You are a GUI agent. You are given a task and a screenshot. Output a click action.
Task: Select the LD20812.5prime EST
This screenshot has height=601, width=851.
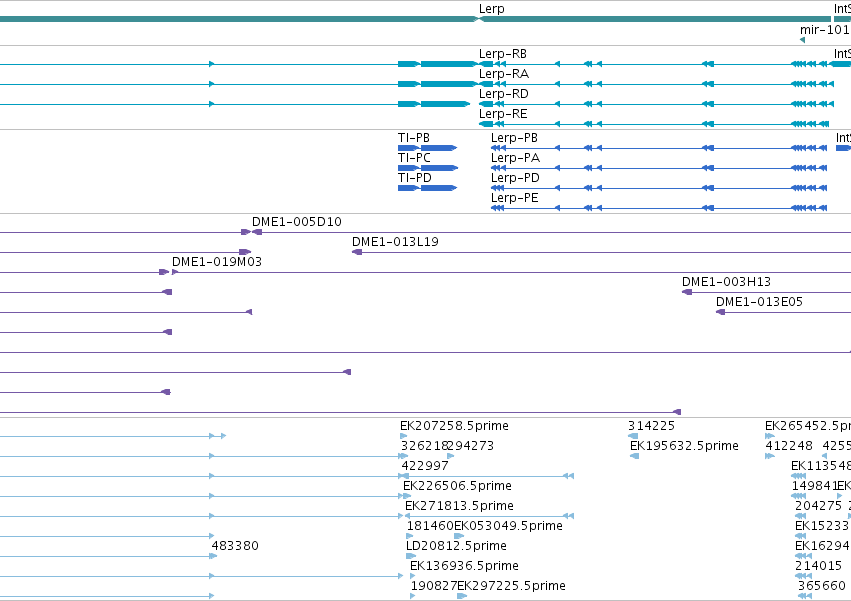(x=456, y=546)
